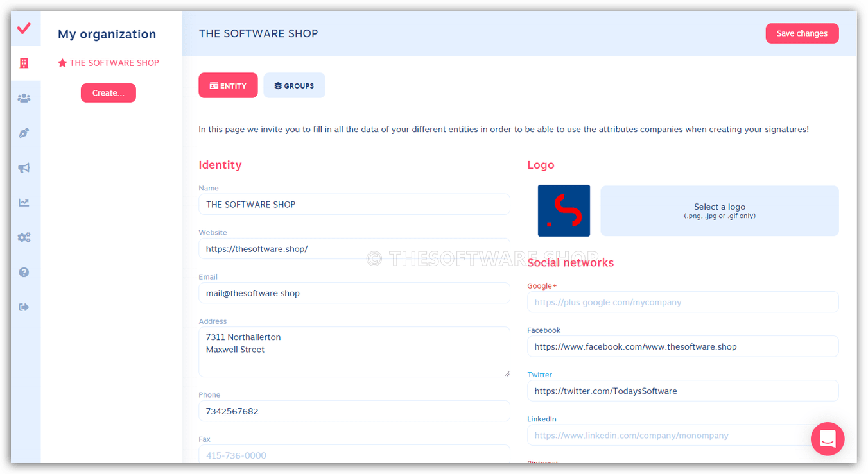
Task: Click the checkmark logo at the top
Action: pyautogui.click(x=24, y=28)
